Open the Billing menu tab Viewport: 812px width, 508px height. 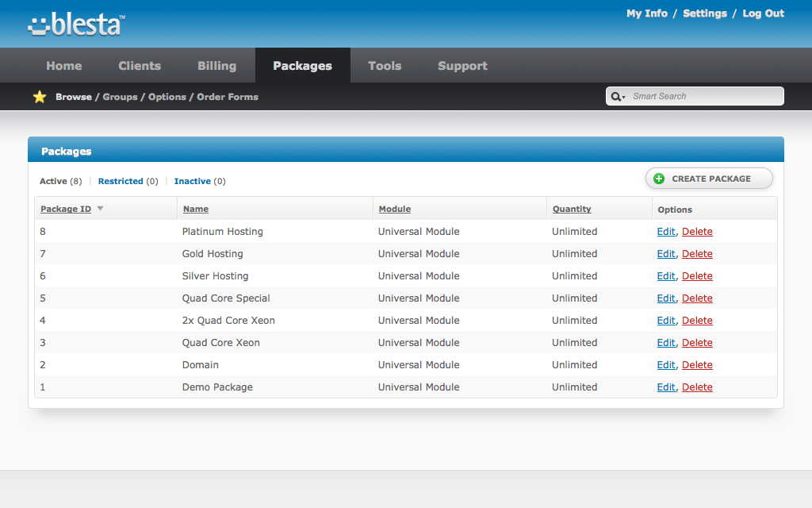click(216, 66)
